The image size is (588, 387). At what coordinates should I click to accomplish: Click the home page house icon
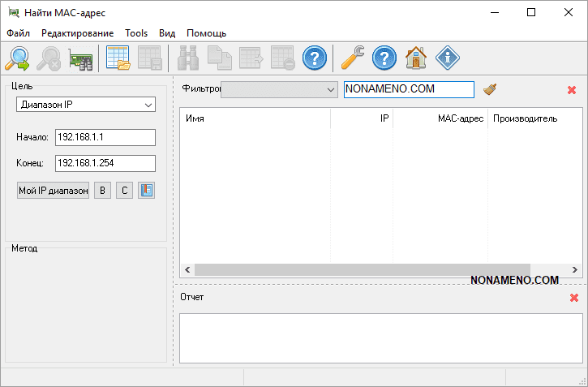coord(416,58)
